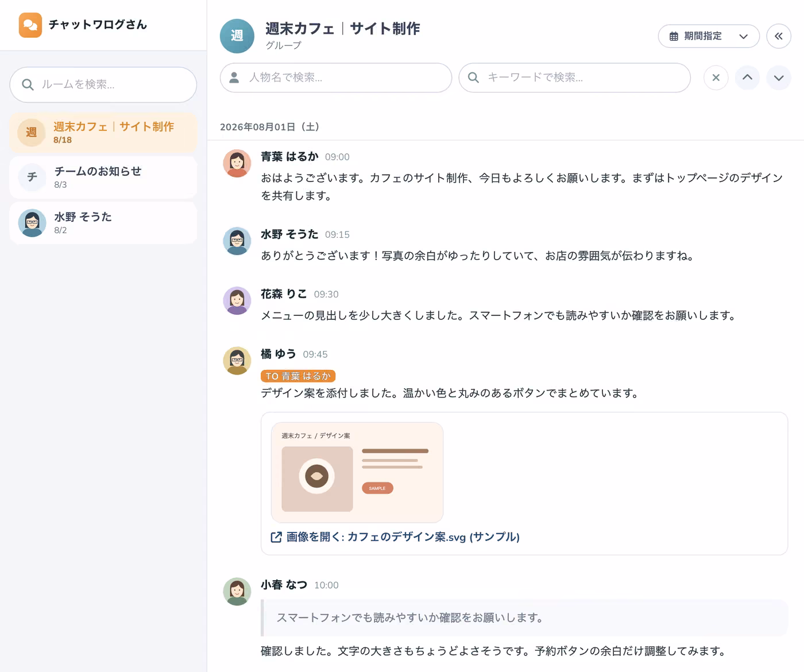Click 小春 なつ's avatar on the 10:00 message
Image resolution: width=804 pixels, height=672 pixels.
point(237,592)
